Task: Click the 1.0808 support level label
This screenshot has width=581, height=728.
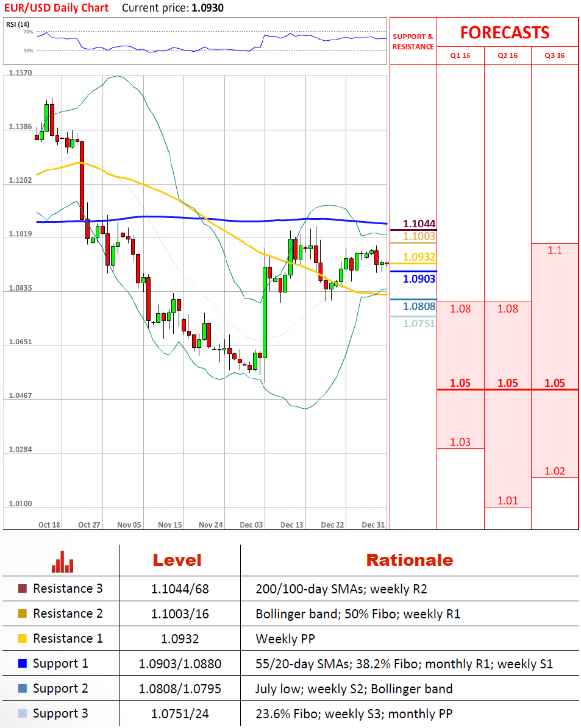Action: click(419, 306)
